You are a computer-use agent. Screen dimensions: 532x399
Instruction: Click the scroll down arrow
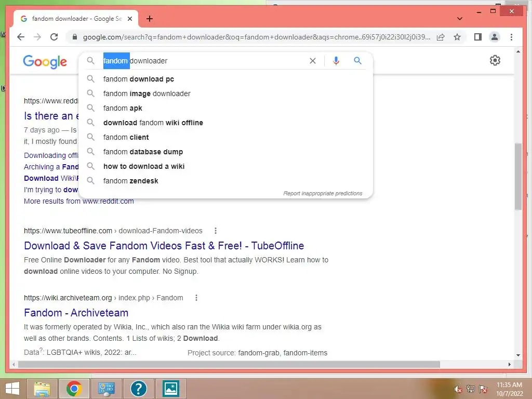tap(518, 355)
